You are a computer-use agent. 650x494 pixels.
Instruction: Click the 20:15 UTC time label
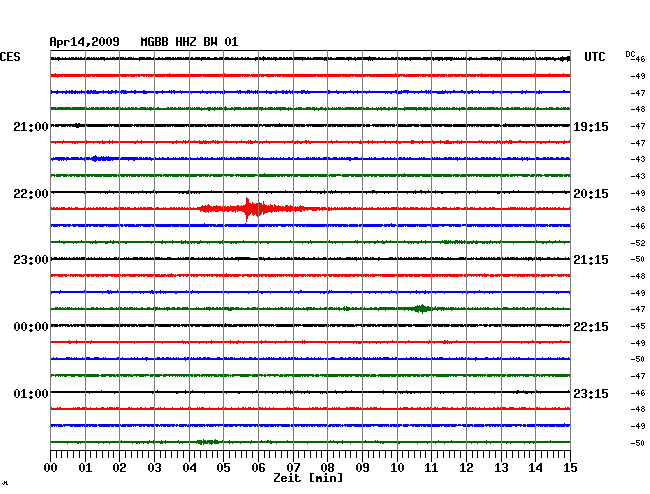point(591,194)
